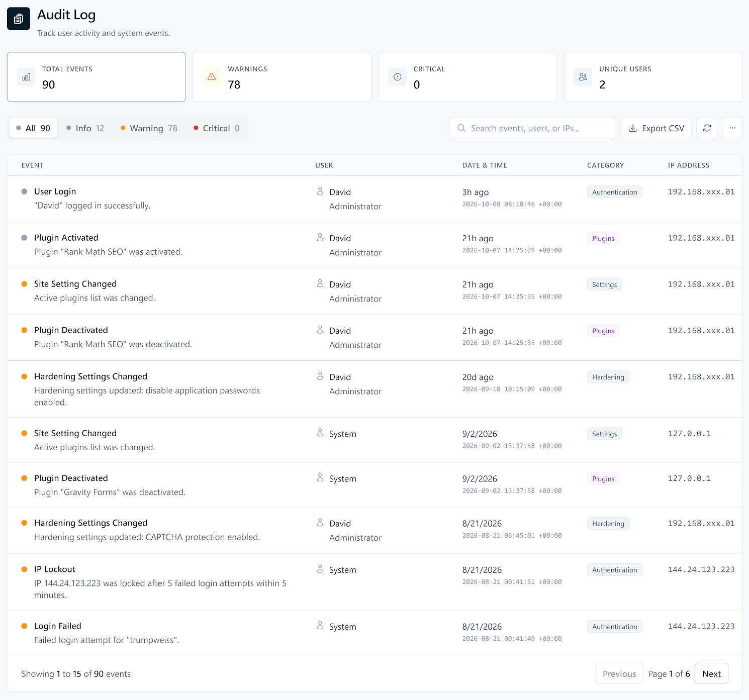Click the Total Events bar chart icon

(x=26, y=77)
